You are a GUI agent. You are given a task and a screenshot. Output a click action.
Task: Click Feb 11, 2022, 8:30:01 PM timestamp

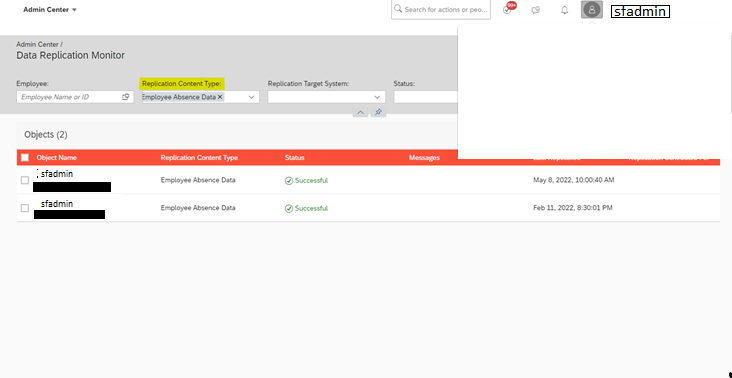[x=573, y=208]
